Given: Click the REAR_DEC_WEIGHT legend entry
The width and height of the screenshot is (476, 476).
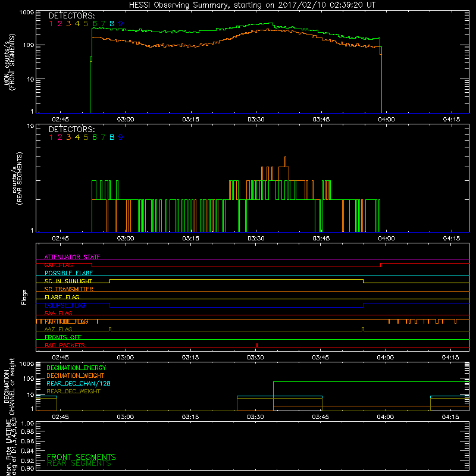Looking at the screenshot, I should pos(73,392).
